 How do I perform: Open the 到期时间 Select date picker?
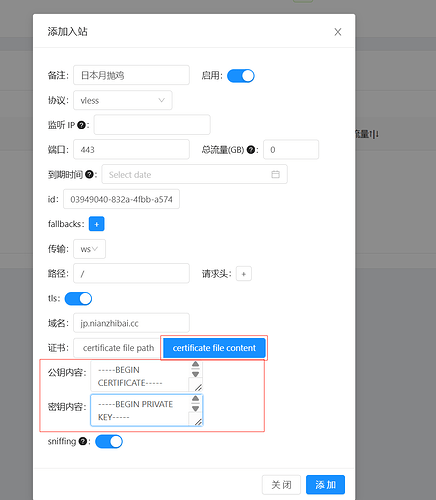pos(194,174)
